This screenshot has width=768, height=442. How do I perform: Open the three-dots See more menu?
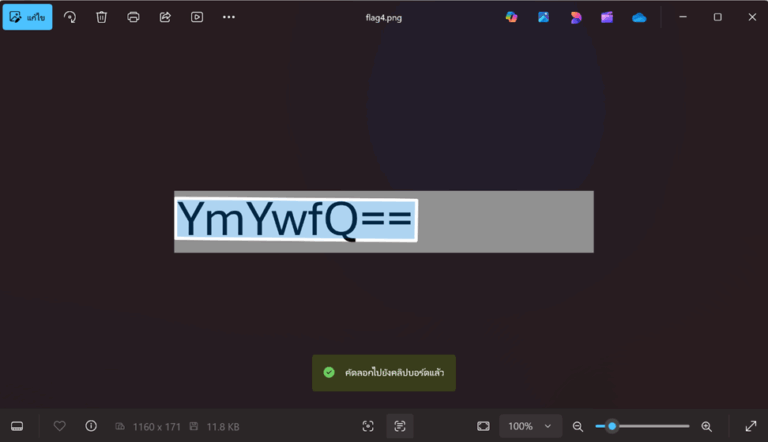coord(229,17)
